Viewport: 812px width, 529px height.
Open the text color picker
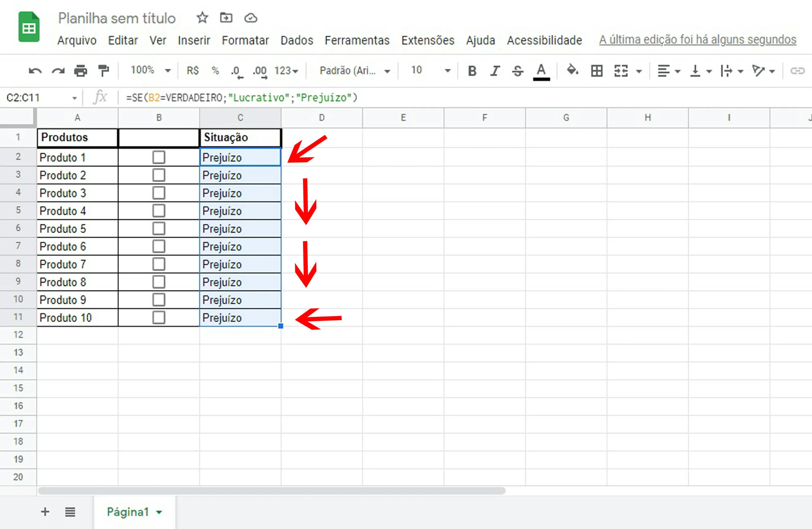tap(541, 72)
